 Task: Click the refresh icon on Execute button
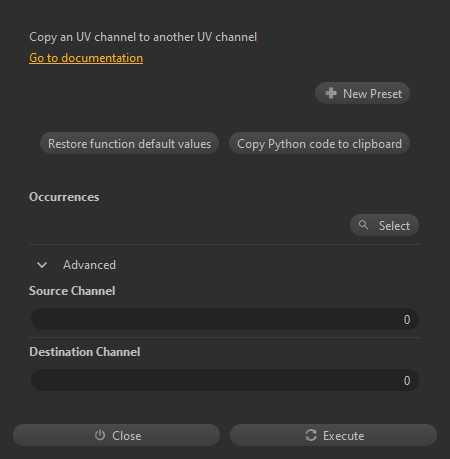click(x=311, y=435)
